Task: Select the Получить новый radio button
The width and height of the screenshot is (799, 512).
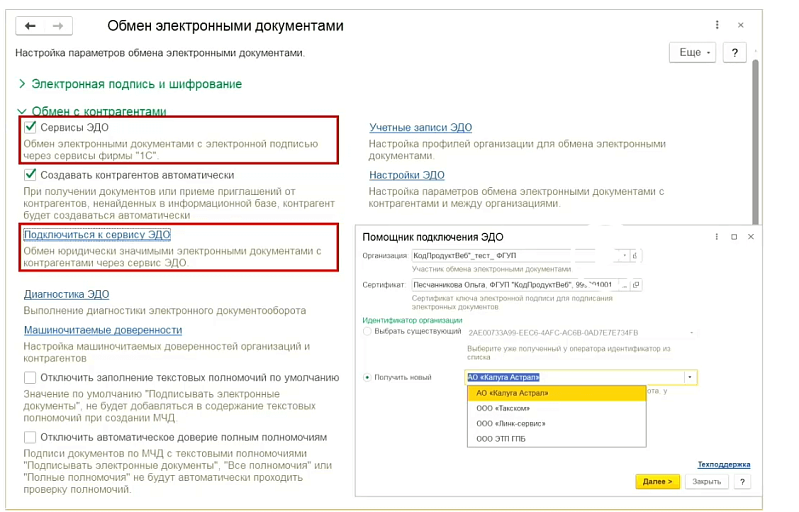Action: pos(367,378)
